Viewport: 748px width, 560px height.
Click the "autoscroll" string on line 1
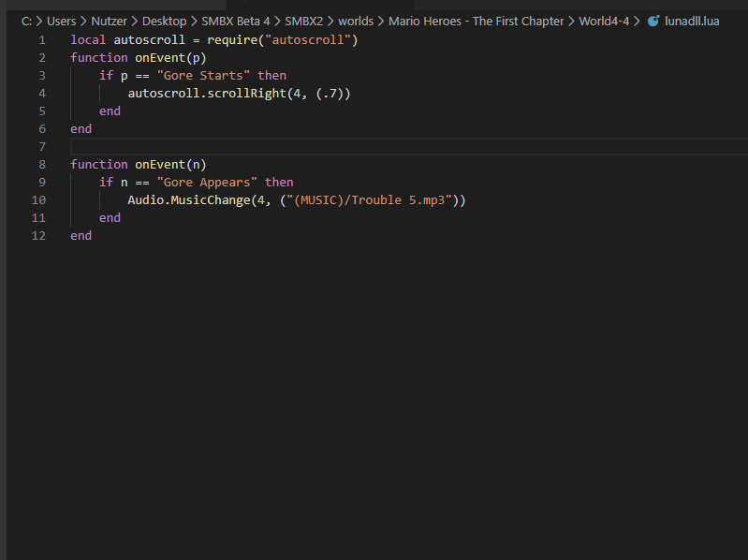(308, 40)
